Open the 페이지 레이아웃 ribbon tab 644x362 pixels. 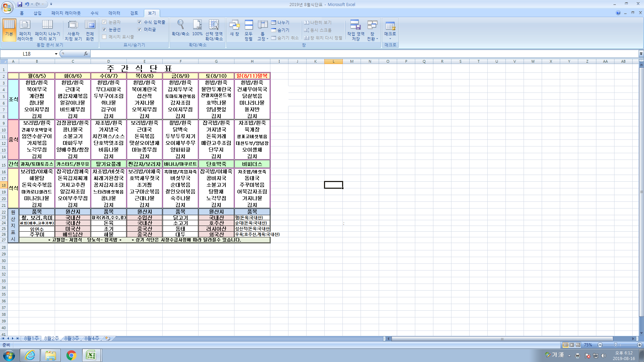coord(66,13)
